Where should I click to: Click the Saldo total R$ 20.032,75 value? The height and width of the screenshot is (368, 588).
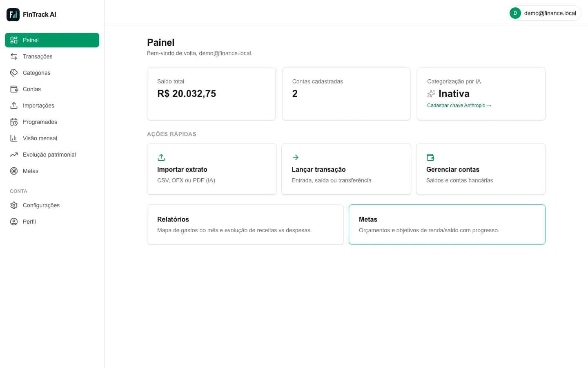(x=187, y=94)
